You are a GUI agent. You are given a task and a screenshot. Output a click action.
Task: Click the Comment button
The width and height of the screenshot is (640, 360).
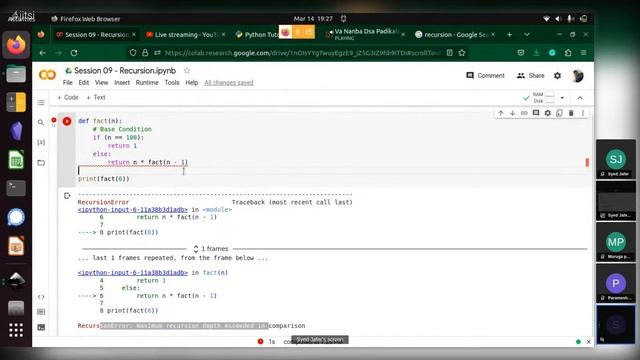(x=485, y=76)
